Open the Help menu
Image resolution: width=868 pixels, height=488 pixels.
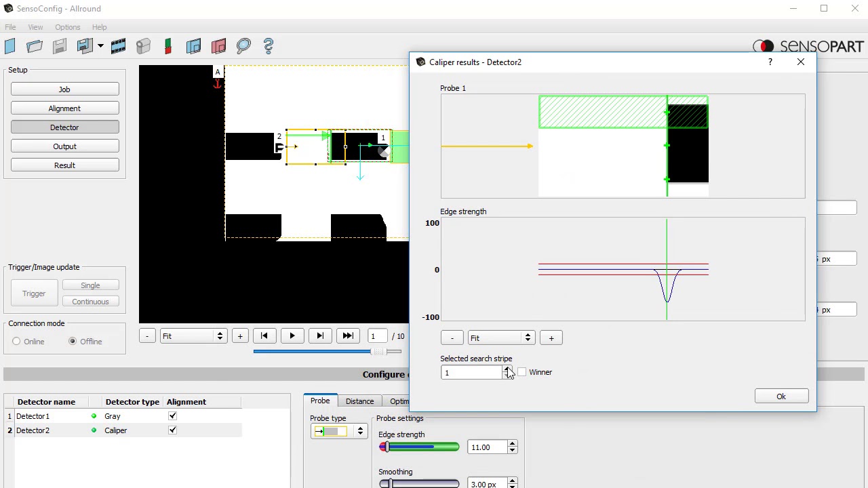[x=100, y=27]
